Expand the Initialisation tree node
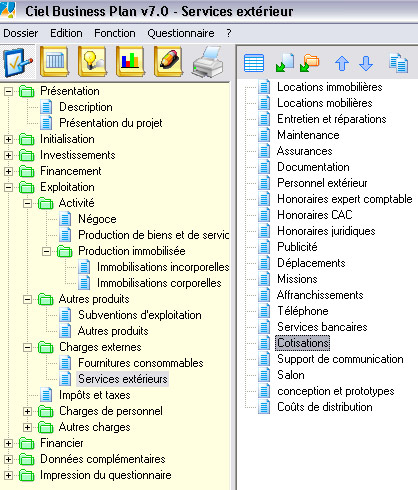Viewport: 418px width, 490px height. [x=8, y=139]
